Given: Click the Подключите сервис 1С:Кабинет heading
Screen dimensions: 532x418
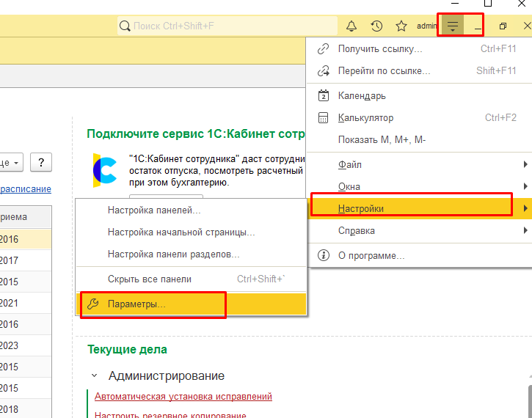Looking at the screenshot, I should (x=196, y=133).
